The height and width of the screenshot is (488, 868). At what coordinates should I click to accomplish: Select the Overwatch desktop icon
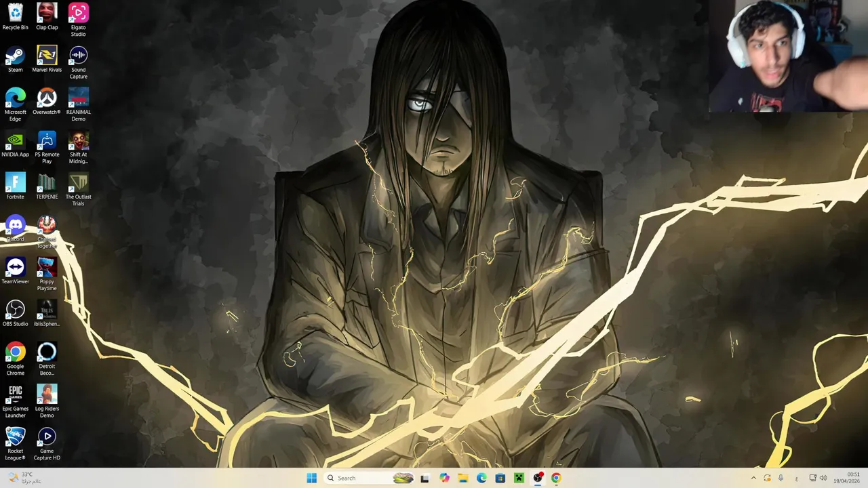[47, 102]
